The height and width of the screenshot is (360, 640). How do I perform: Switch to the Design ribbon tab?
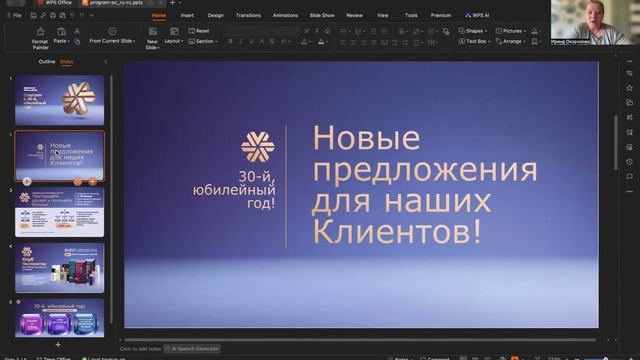pyautogui.click(x=215, y=16)
